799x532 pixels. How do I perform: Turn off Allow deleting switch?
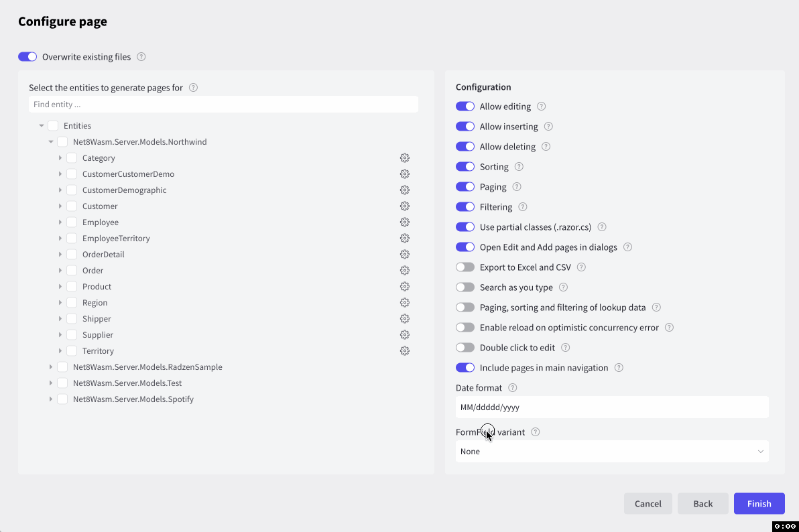click(465, 146)
